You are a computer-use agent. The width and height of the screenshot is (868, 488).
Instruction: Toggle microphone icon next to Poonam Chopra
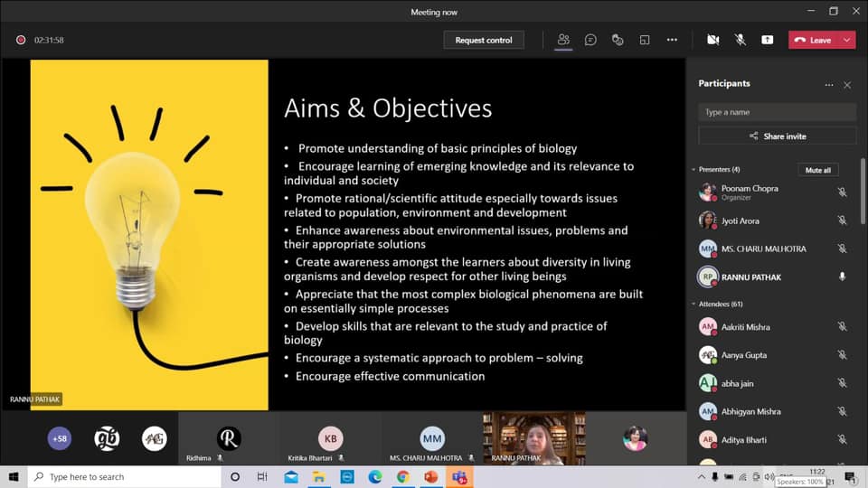[x=842, y=192]
